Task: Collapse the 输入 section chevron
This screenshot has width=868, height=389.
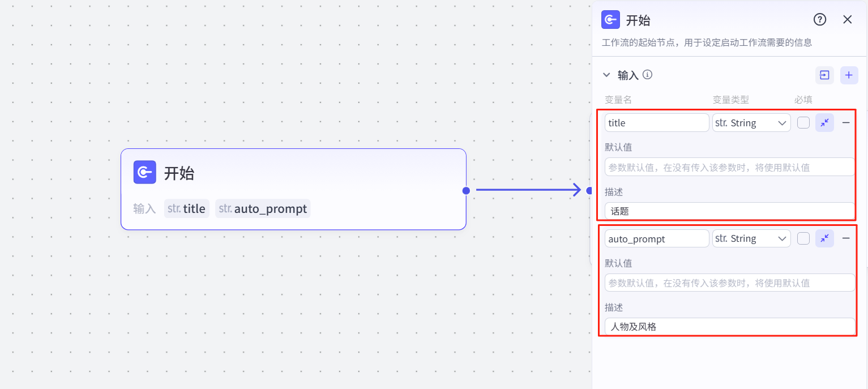Action: point(607,75)
